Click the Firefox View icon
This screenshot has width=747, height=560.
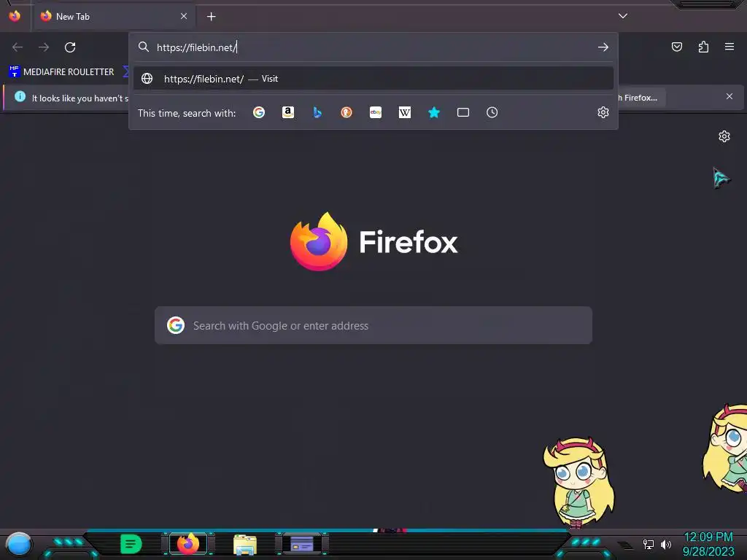pyautogui.click(x=15, y=16)
